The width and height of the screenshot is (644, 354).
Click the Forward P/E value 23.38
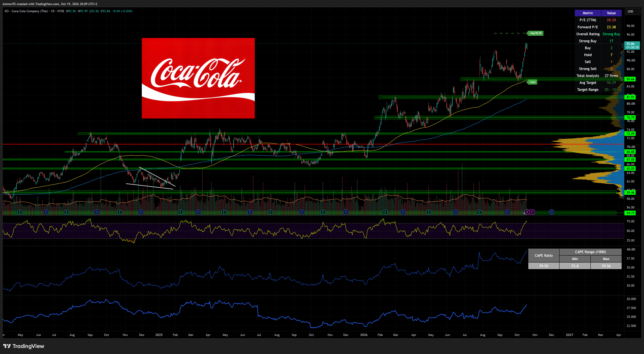611,27
